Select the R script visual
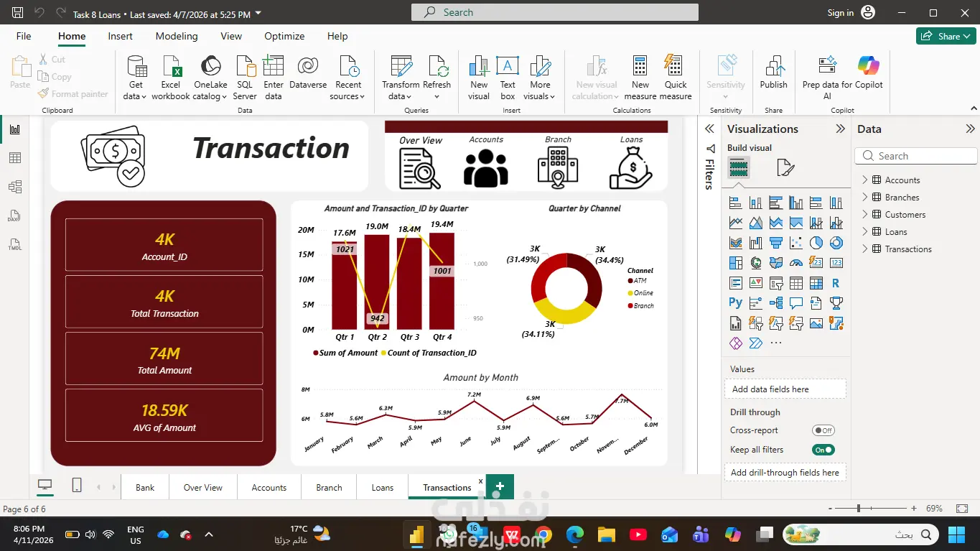 [x=836, y=283]
